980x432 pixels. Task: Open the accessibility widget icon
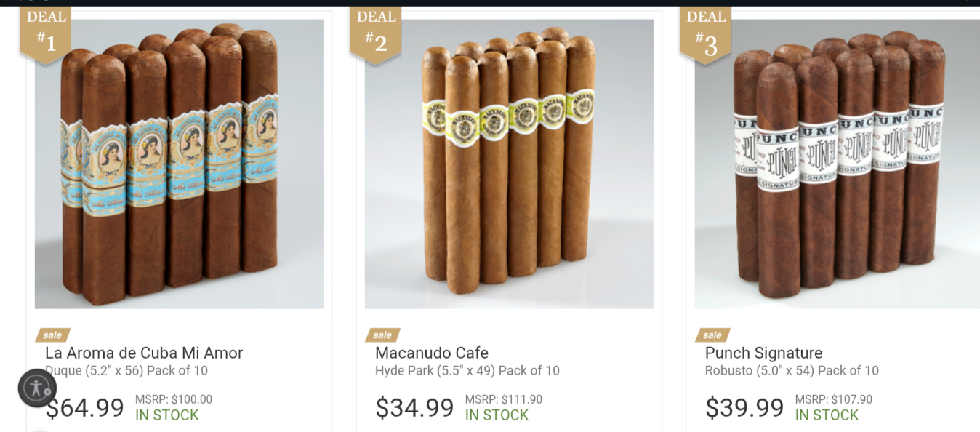pyautogui.click(x=37, y=388)
